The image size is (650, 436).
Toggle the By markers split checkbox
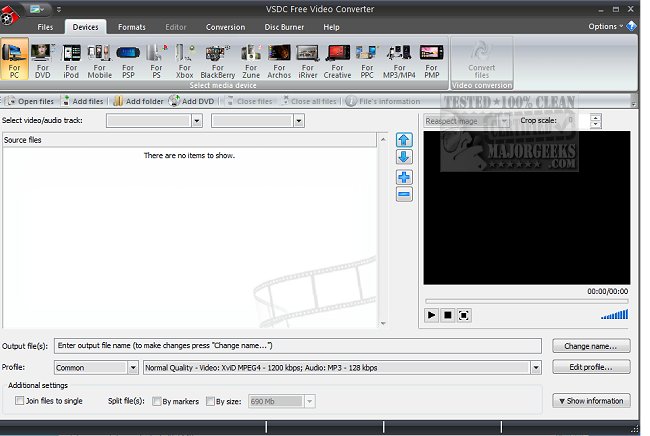click(x=157, y=401)
